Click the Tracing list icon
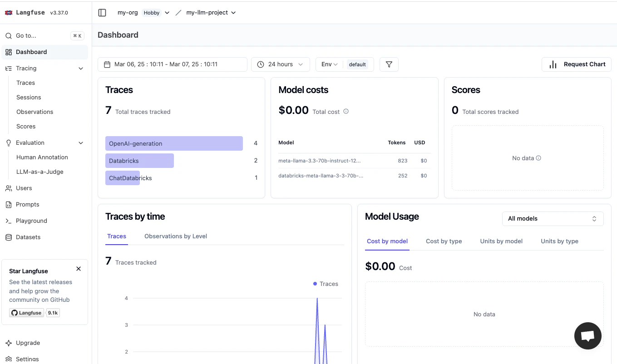Viewport: 617px width, 364px height. 9,69
